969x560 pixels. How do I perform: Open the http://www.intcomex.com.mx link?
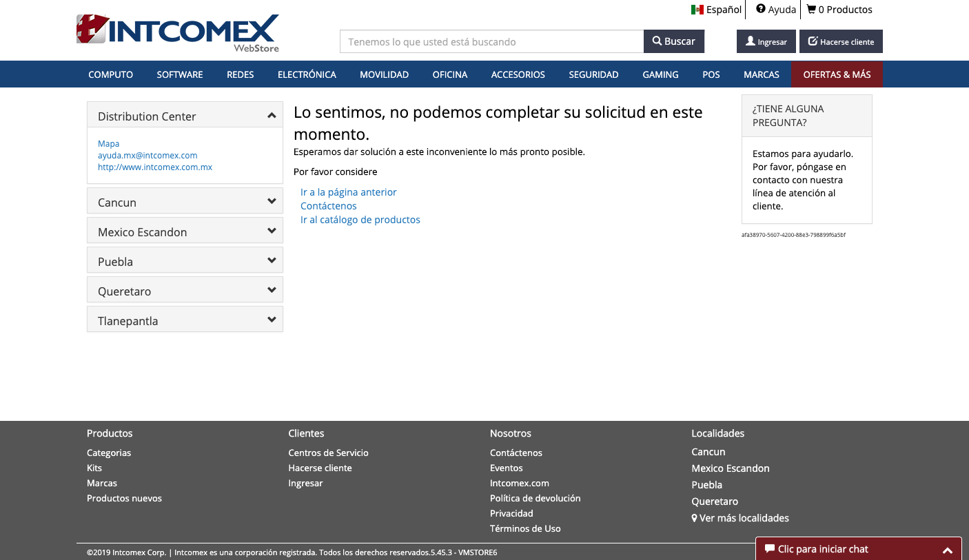[x=155, y=167]
